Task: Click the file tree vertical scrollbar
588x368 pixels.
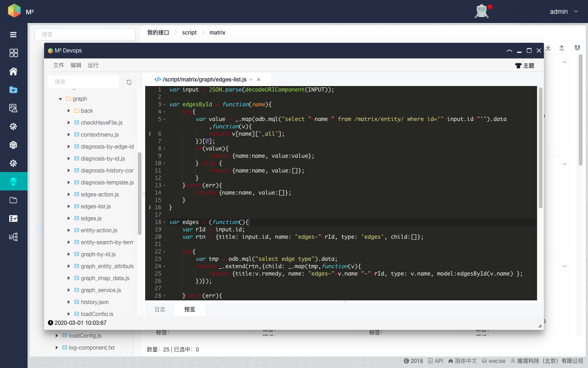Action: coord(139,193)
